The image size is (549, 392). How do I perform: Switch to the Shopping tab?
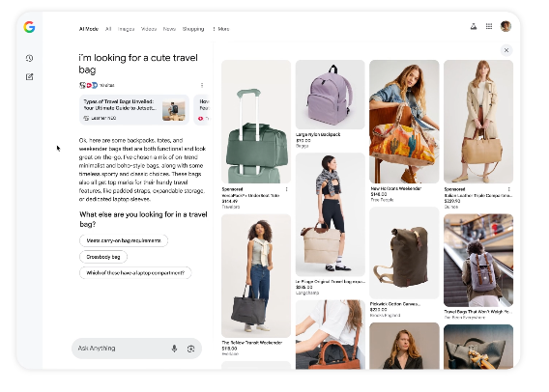point(193,29)
